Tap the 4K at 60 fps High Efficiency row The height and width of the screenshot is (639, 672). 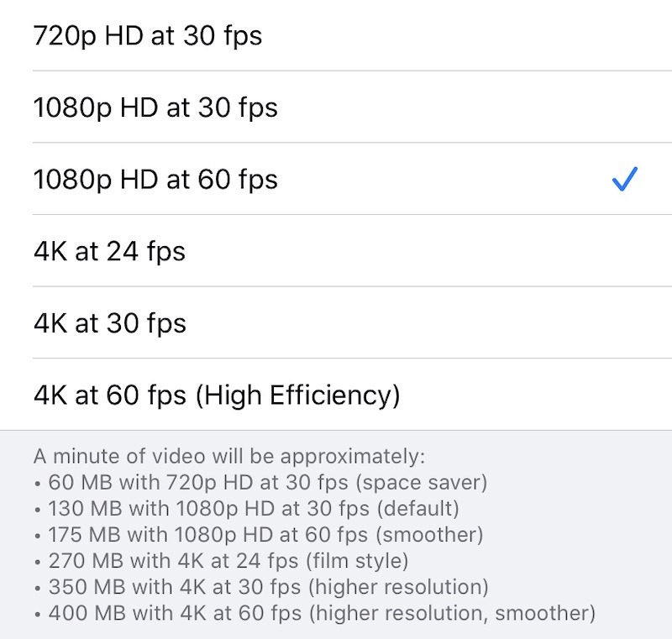(336, 395)
